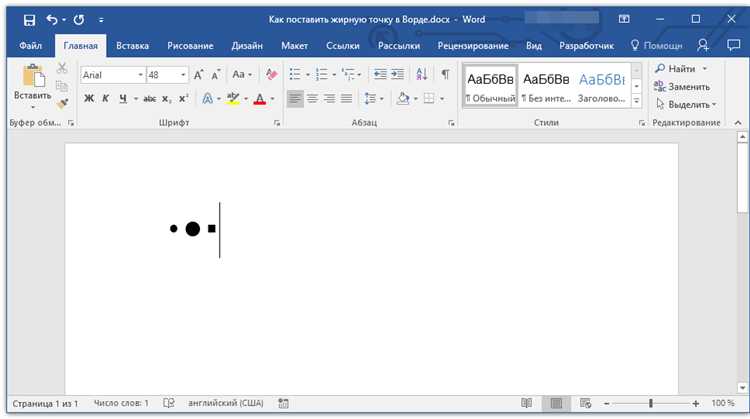Image resolution: width=750 pixels, height=419 pixels.
Task: Adjust the zoom slider handle
Action: coord(651,404)
